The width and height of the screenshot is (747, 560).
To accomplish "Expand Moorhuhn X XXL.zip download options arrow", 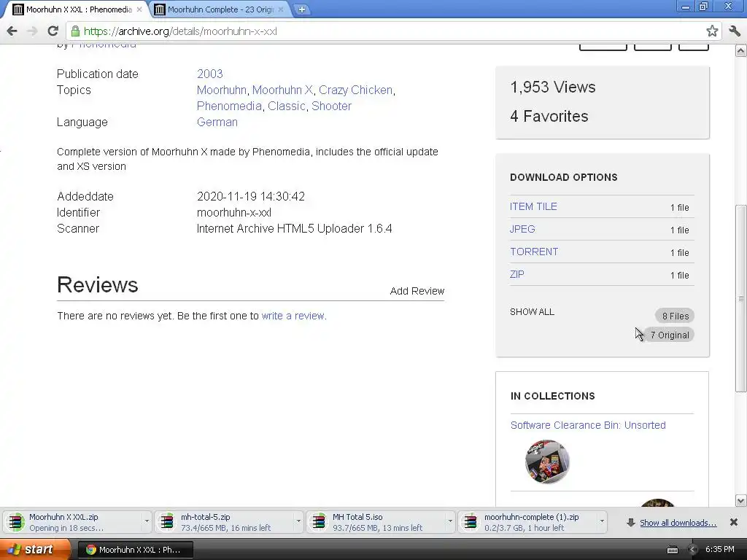I will click(x=147, y=522).
